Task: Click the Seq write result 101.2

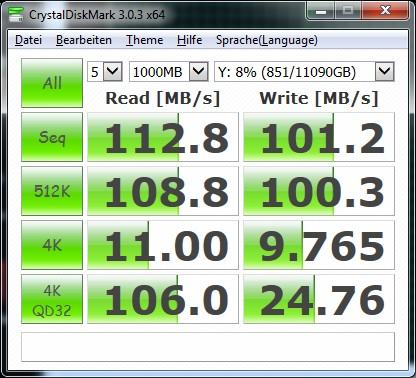Action: pos(319,137)
